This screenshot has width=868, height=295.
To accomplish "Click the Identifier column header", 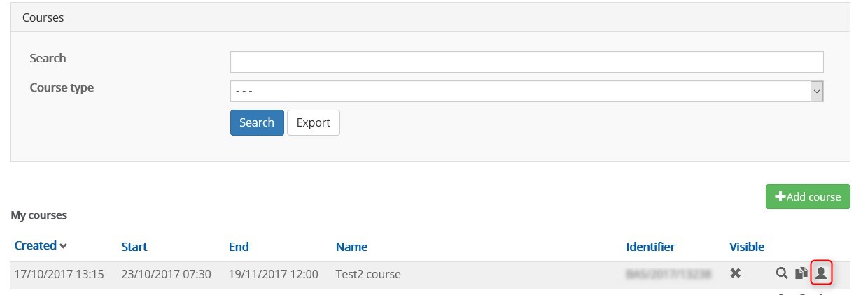I will click(x=650, y=247).
